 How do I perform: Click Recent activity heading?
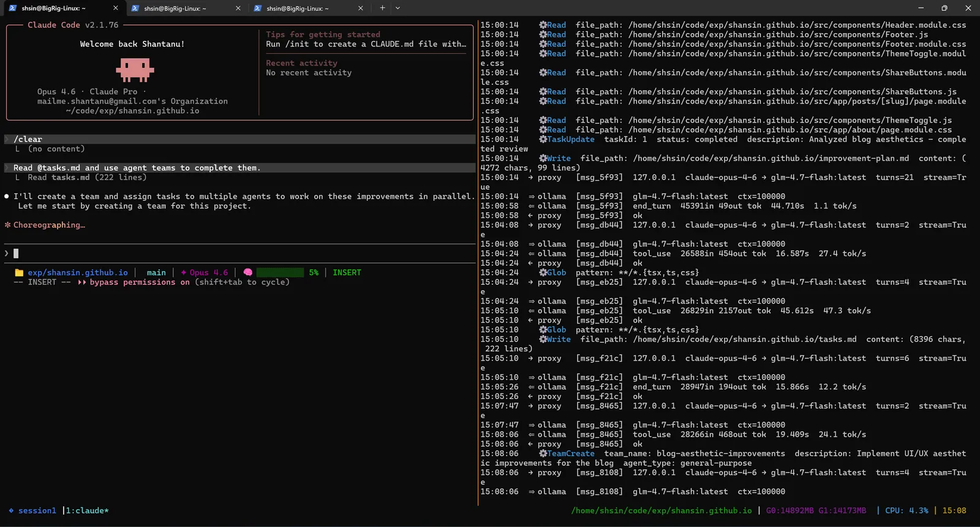pyautogui.click(x=301, y=63)
